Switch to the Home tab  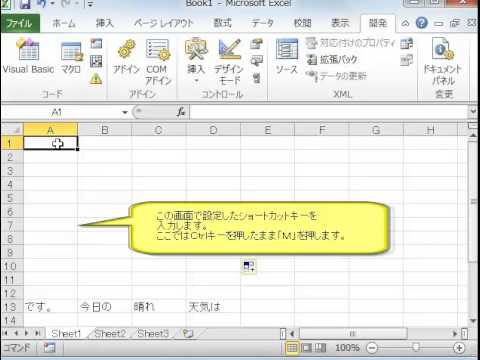64,23
